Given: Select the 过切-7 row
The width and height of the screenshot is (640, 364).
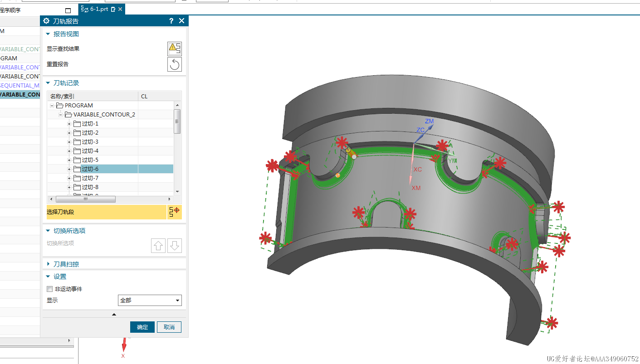Looking at the screenshot, I should [110, 178].
